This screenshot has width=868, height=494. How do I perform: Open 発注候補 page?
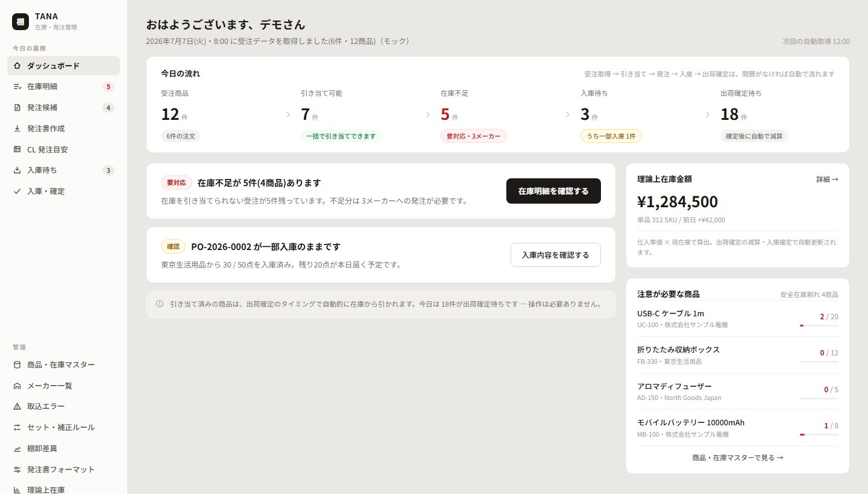tap(63, 108)
